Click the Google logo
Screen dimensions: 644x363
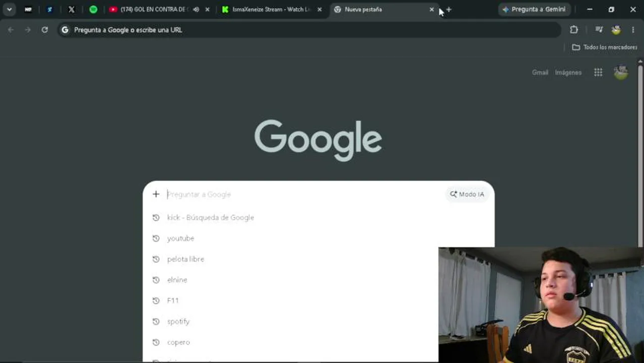tap(318, 140)
